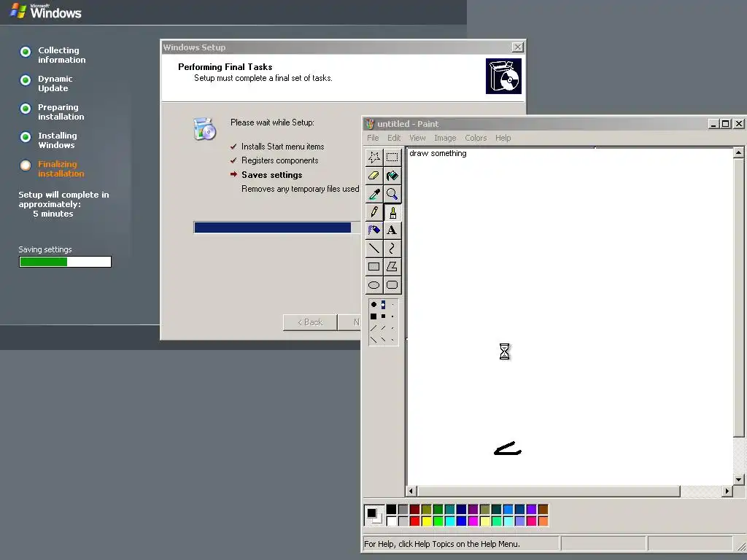Pick the black color swatch
This screenshot has width=747, height=560.
point(391,510)
